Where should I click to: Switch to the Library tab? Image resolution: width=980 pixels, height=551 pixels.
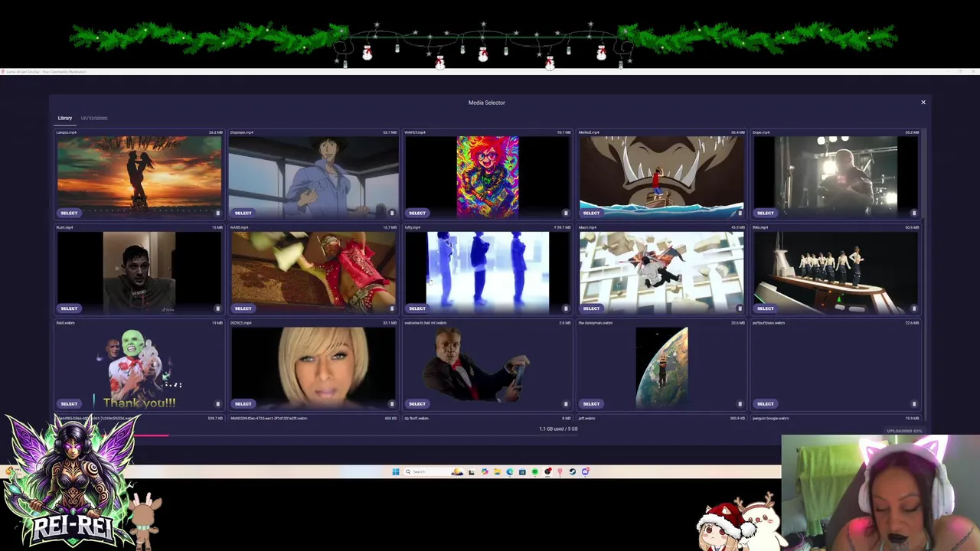(65, 118)
